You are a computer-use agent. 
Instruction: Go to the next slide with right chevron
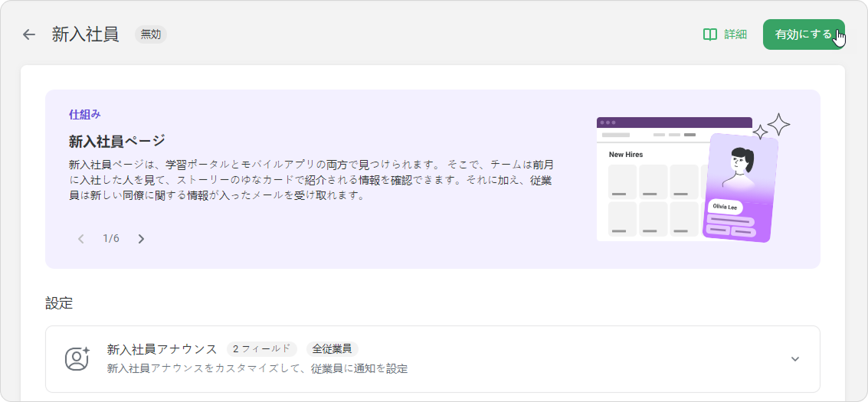(141, 239)
